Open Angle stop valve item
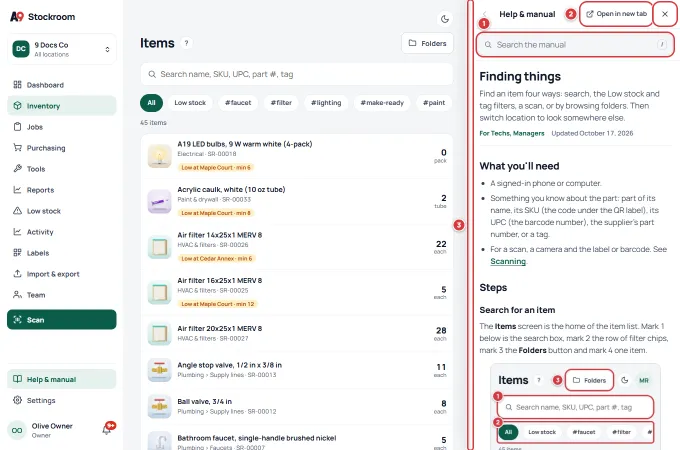 pos(297,370)
